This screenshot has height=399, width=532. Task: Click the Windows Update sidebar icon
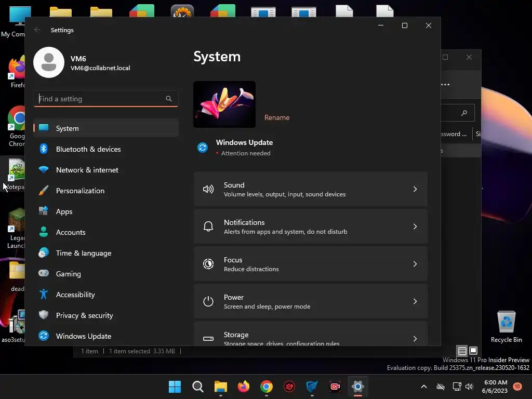pos(44,336)
